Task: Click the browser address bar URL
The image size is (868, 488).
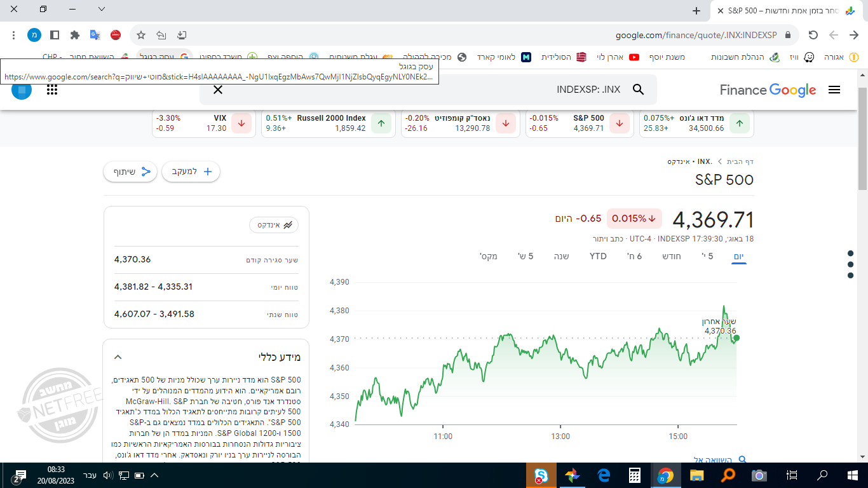Action: 696,35
